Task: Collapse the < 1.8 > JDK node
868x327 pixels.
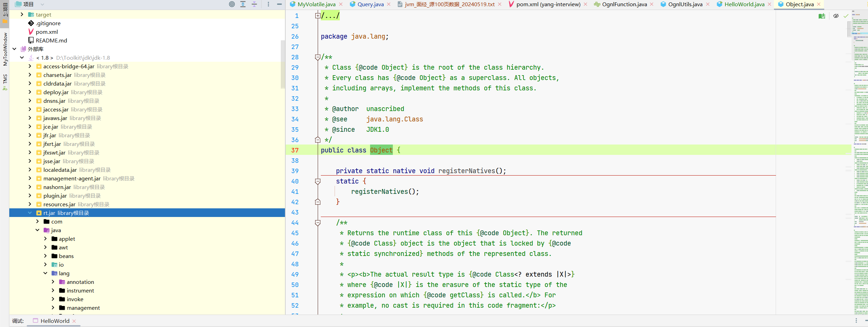Action: pos(22,58)
